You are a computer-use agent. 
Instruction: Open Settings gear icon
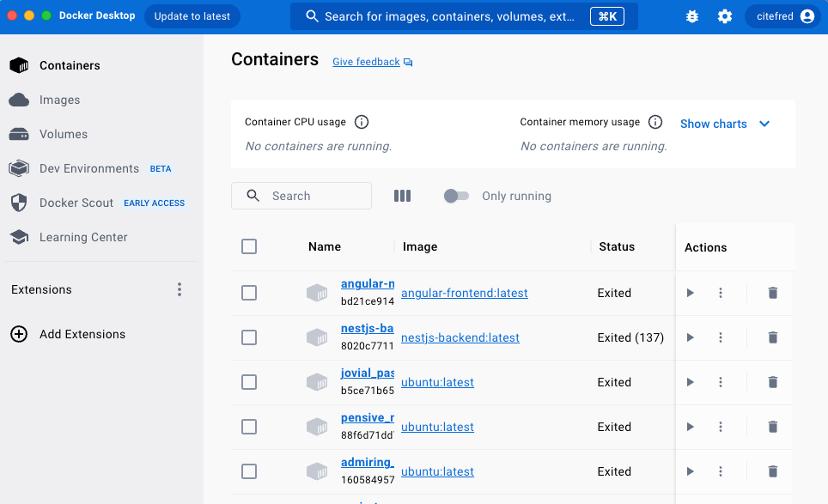click(x=725, y=16)
